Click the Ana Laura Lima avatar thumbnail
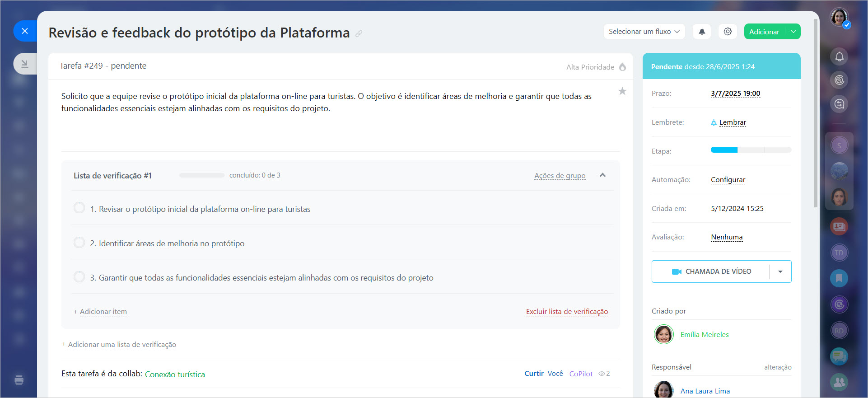The width and height of the screenshot is (868, 398). pos(663,390)
